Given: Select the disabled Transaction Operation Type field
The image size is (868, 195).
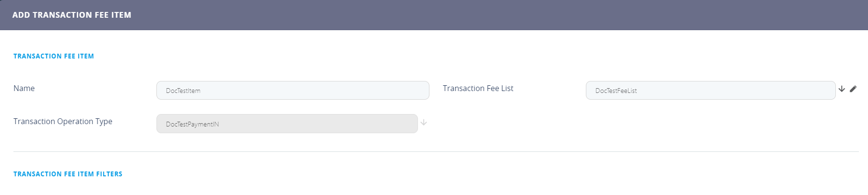Looking at the screenshot, I should (x=287, y=124).
